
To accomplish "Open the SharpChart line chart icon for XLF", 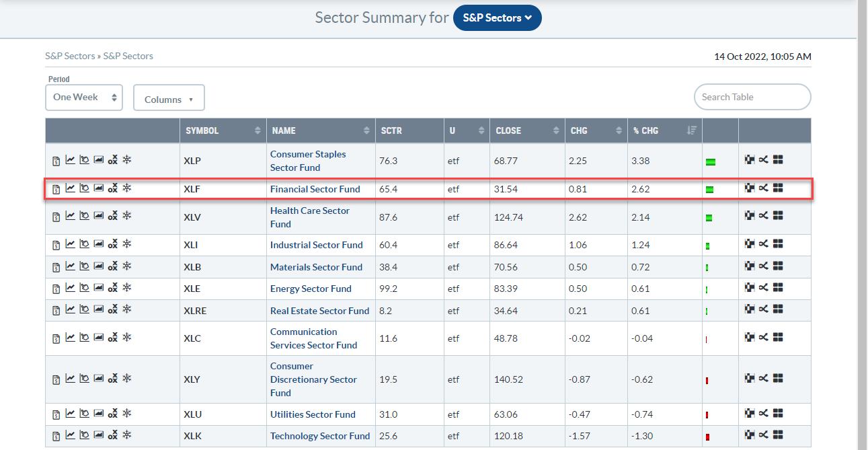I will (70, 188).
